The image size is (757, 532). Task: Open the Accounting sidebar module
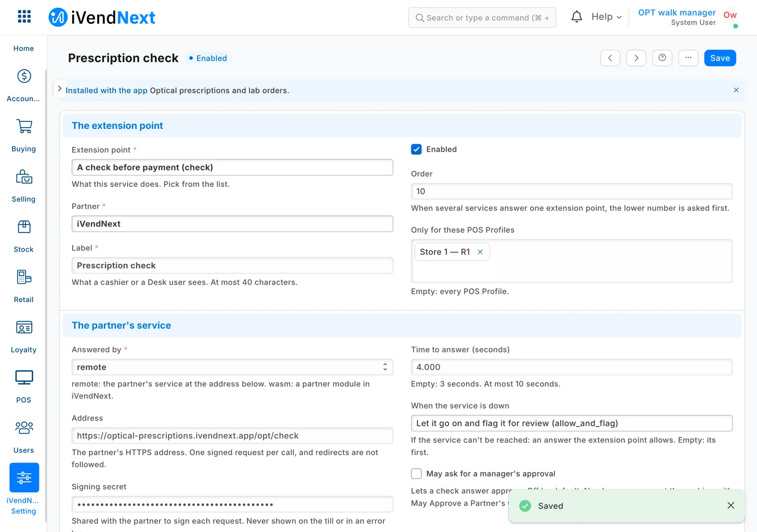point(24,85)
